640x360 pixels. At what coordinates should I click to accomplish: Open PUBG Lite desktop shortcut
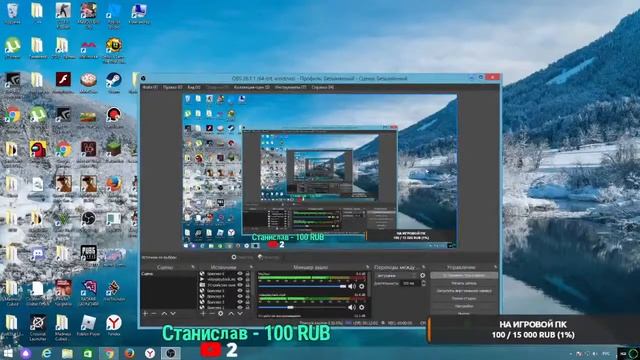(x=88, y=256)
